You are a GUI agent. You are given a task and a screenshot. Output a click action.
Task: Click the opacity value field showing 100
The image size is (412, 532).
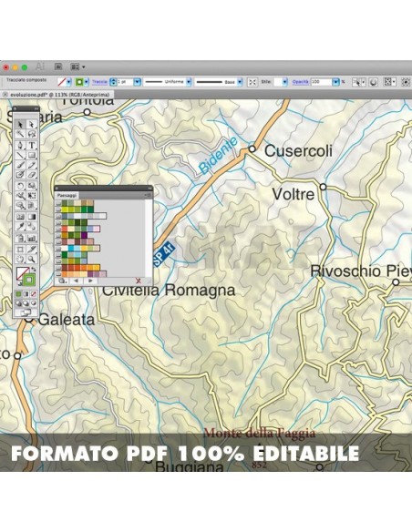tap(322, 82)
